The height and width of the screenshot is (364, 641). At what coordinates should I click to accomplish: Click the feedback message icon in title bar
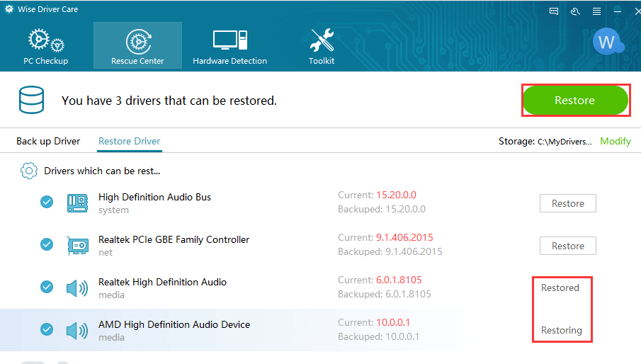[x=554, y=11]
